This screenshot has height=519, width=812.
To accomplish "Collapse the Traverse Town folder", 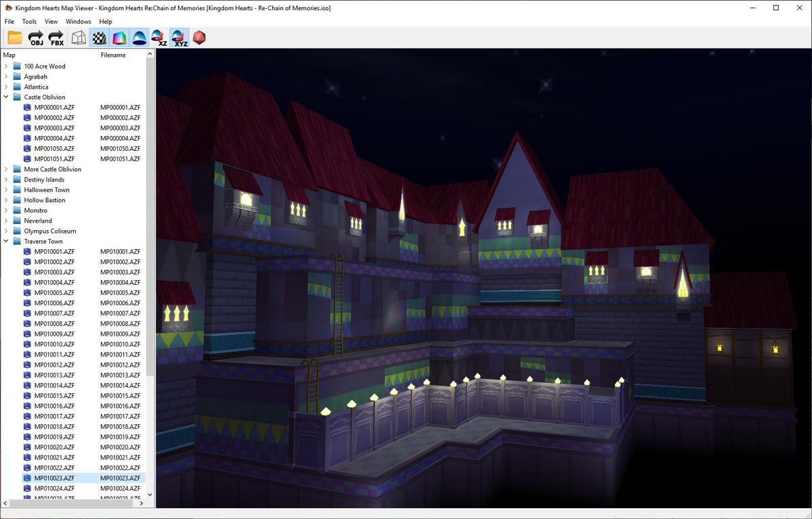I will [7, 241].
